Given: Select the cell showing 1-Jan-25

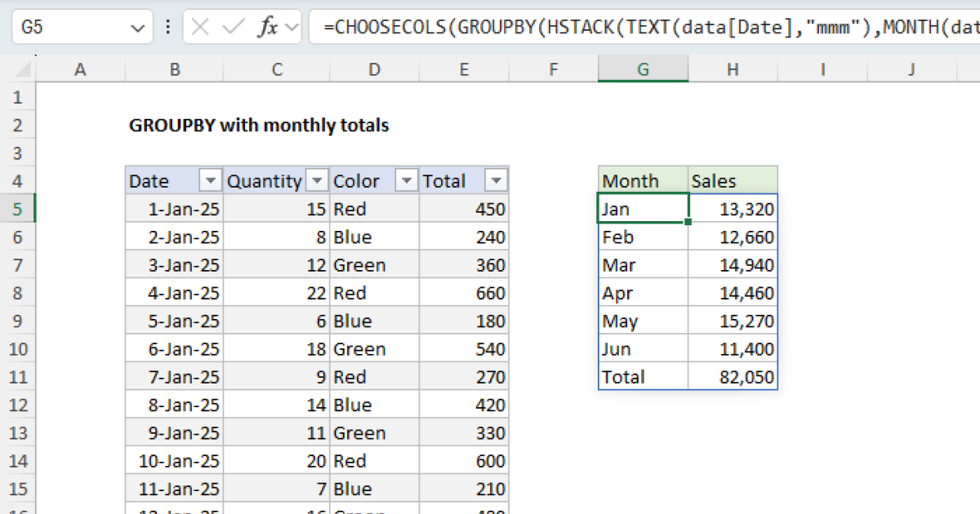Looking at the screenshot, I should [x=174, y=209].
